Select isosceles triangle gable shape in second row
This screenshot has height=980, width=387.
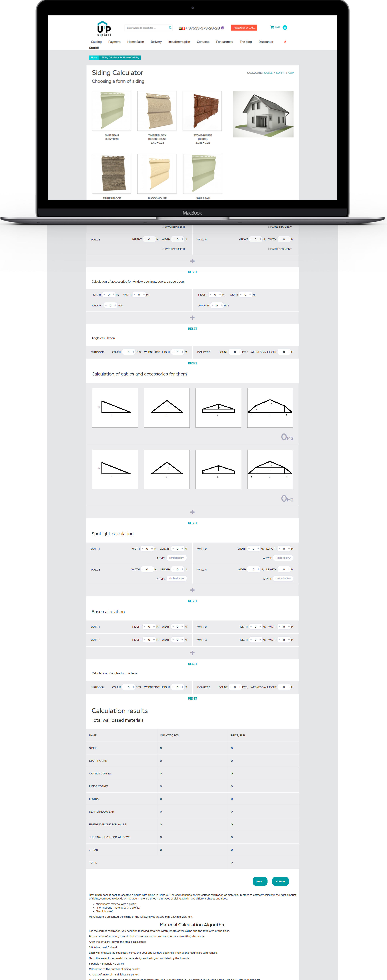167,469
